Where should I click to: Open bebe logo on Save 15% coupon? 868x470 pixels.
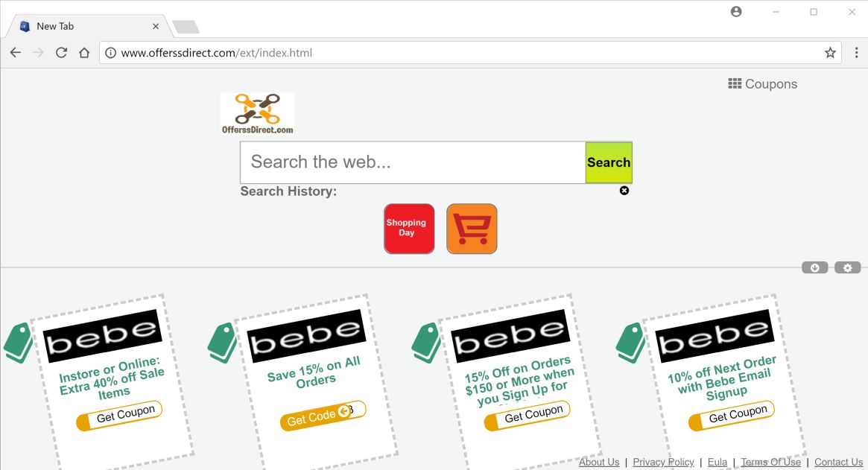point(306,336)
